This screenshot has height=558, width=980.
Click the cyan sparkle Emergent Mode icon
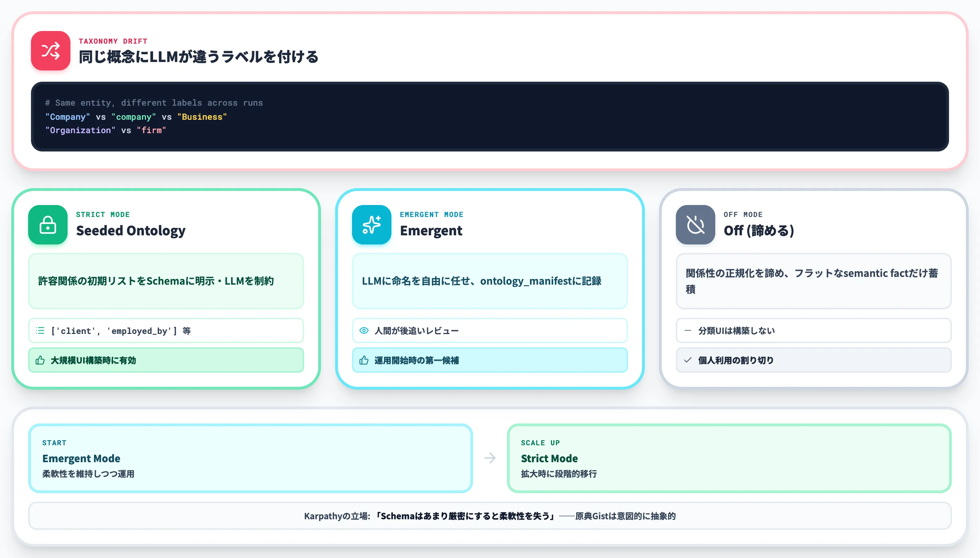pyautogui.click(x=371, y=225)
